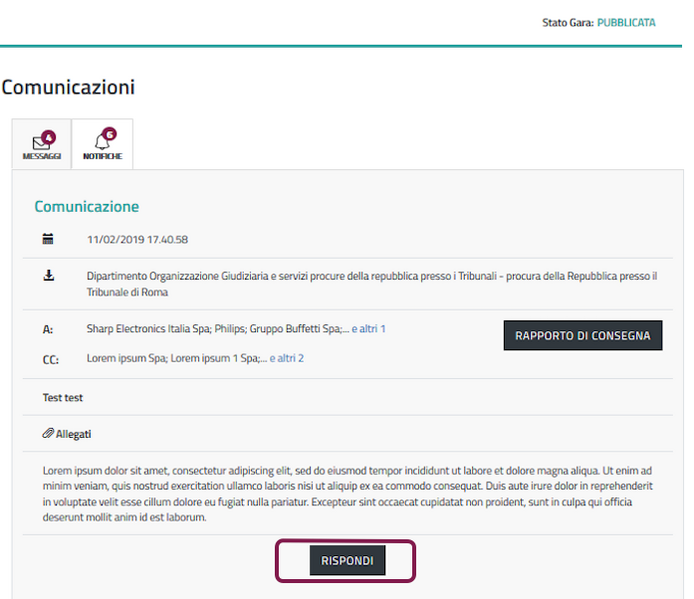Open the NOTIFICHE tab label
Screen dimensions: 694x599
pyautogui.click(x=102, y=157)
